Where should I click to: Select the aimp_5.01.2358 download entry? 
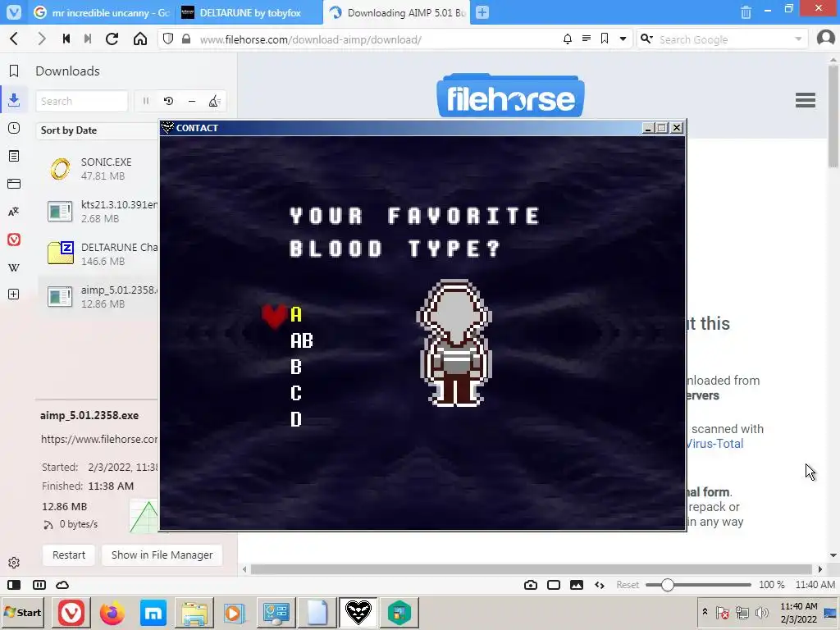tap(98, 297)
